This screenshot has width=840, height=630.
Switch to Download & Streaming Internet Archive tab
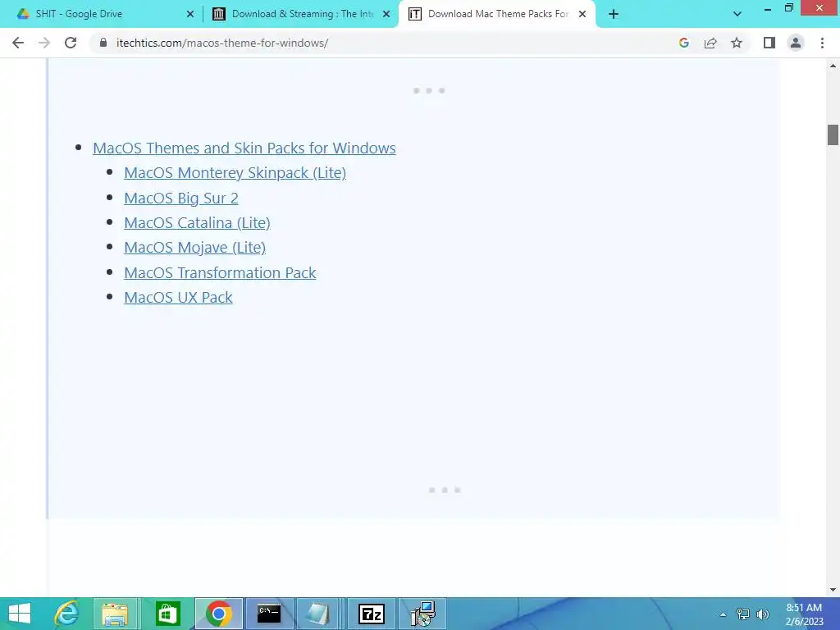click(300, 14)
